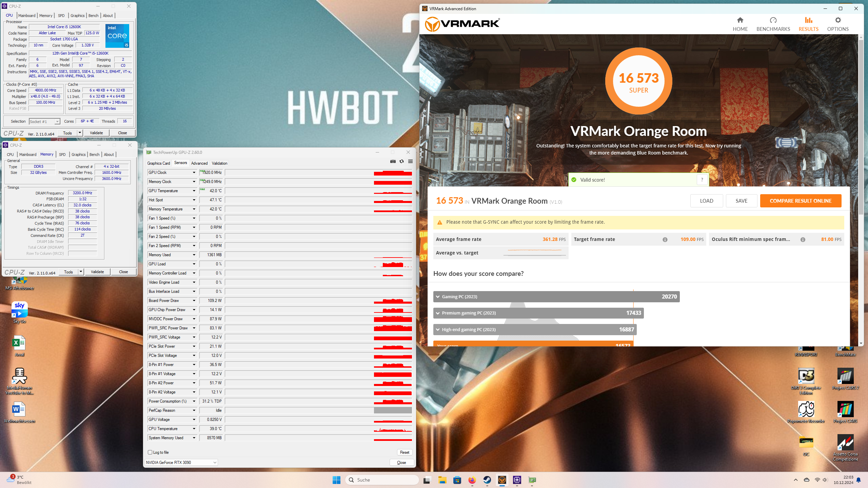
Task: Click CPU-Z icon in taskbar
Action: pos(517,480)
